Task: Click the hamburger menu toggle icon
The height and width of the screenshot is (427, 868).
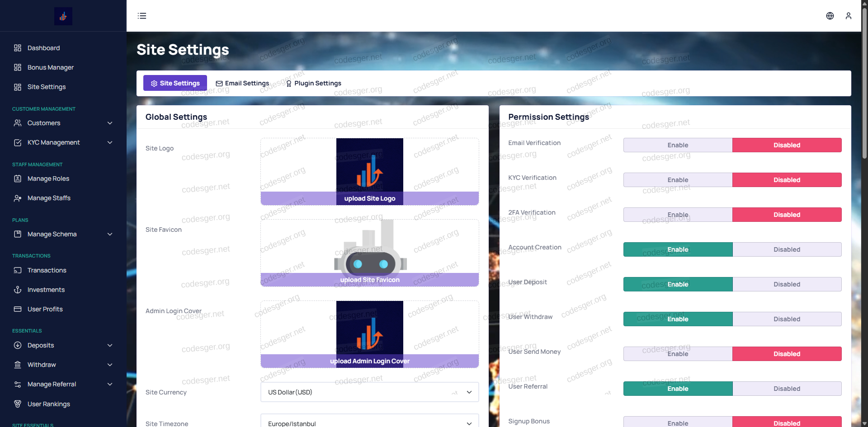Action: (x=142, y=16)
